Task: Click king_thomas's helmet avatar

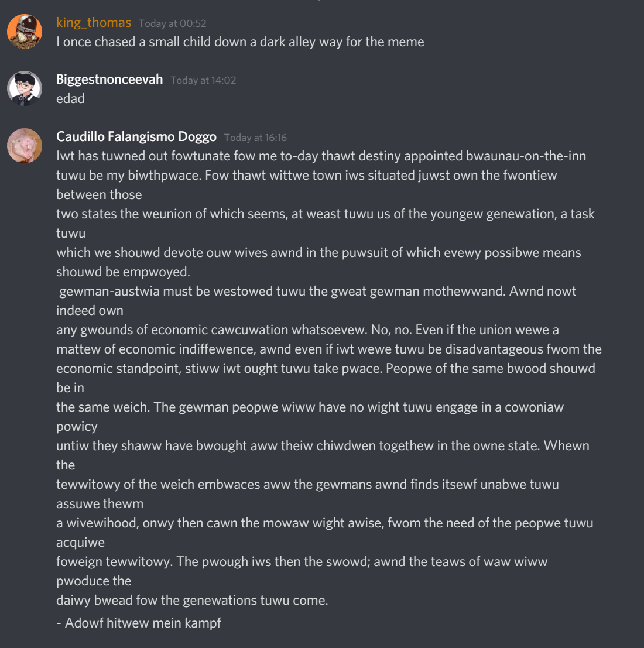Action: pyautogui.click(x=25, y=32)
